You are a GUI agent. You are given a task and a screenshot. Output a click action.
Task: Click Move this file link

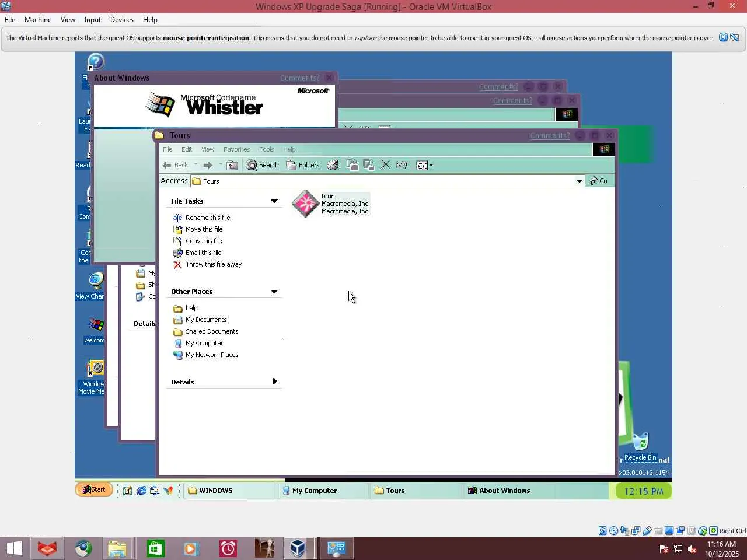(x=204, y=229)
